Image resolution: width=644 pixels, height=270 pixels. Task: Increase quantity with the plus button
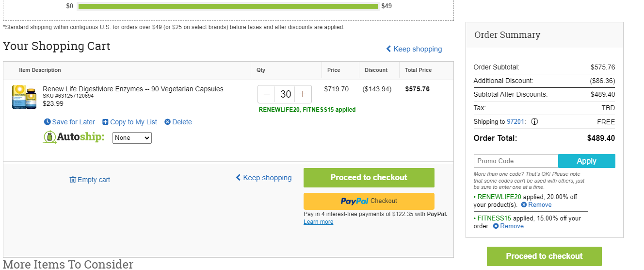tap(303, 94)
